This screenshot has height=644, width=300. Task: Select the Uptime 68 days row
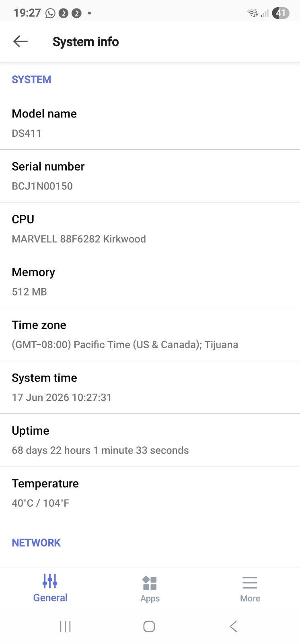150,440
